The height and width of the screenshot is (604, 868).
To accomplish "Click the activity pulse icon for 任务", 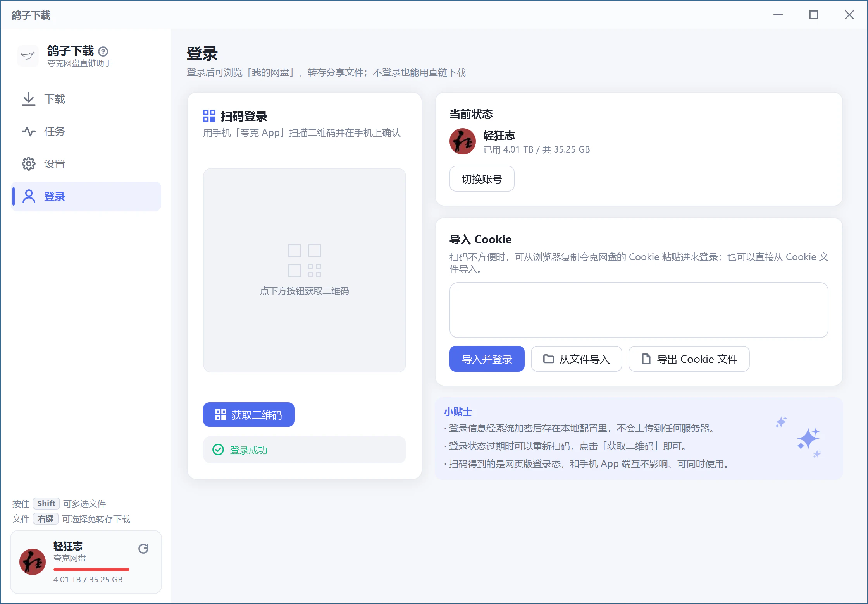I will [29, 132].
